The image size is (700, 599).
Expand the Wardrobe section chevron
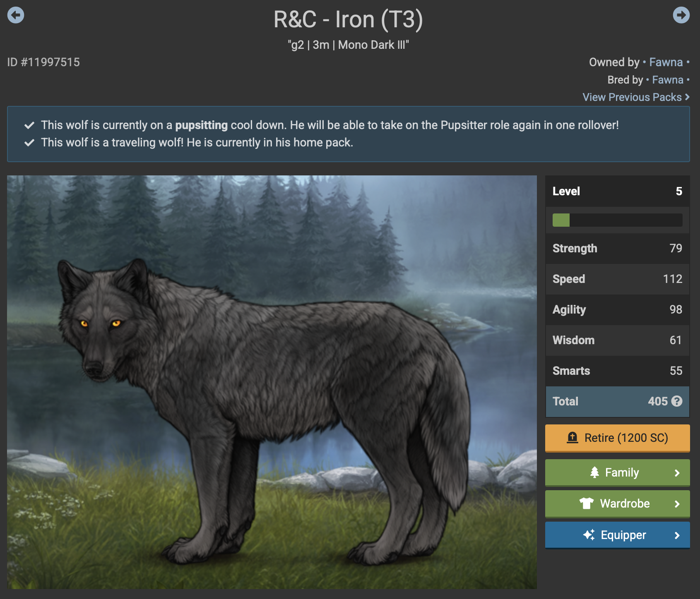pyautogui.click(x=677, y=504)
